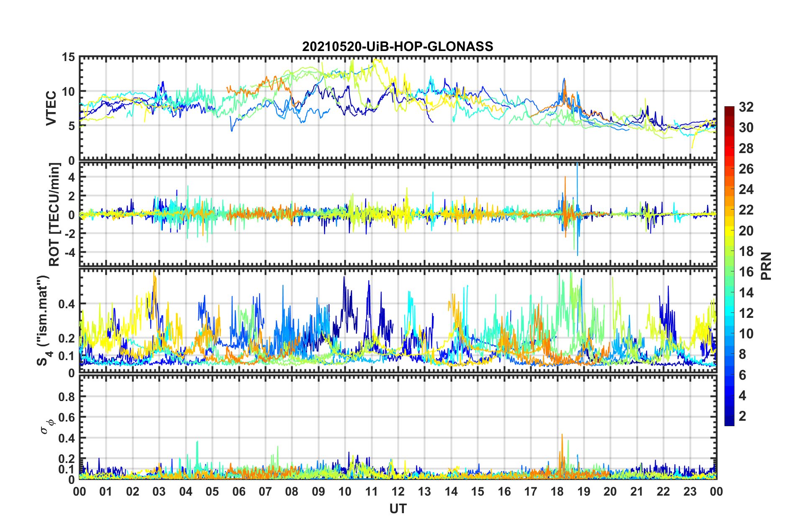Click the yellow S4 peak near 03 UT
Image resolution: width=796 pixels, height=532 pixels.
[154, 293]
